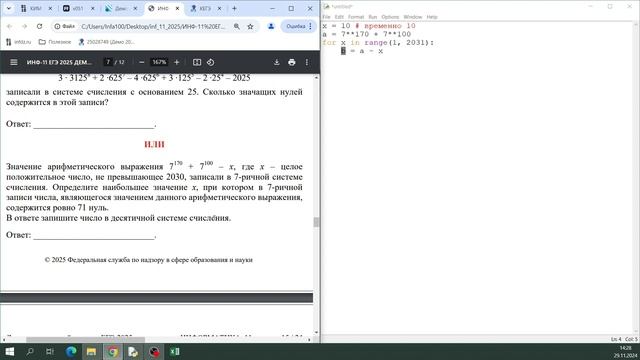Bookmark this page with star icon

click(250, 26)
